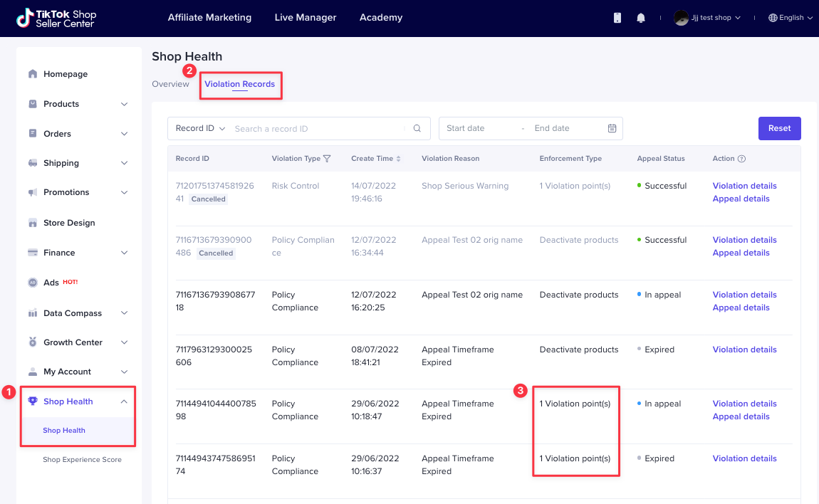Open Violation details for Risk Control record
The height and width of the screenshot is (504, 819).
click(744, 186)
